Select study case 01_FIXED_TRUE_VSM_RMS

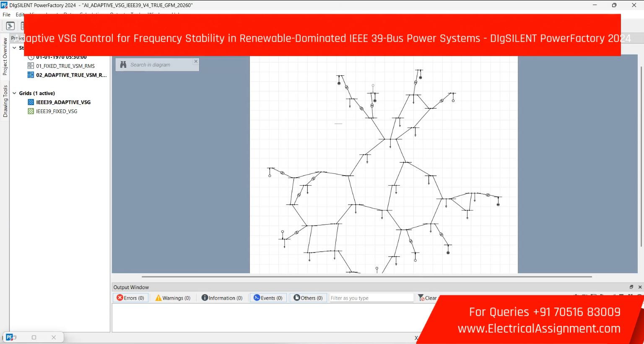coord(65,66)
